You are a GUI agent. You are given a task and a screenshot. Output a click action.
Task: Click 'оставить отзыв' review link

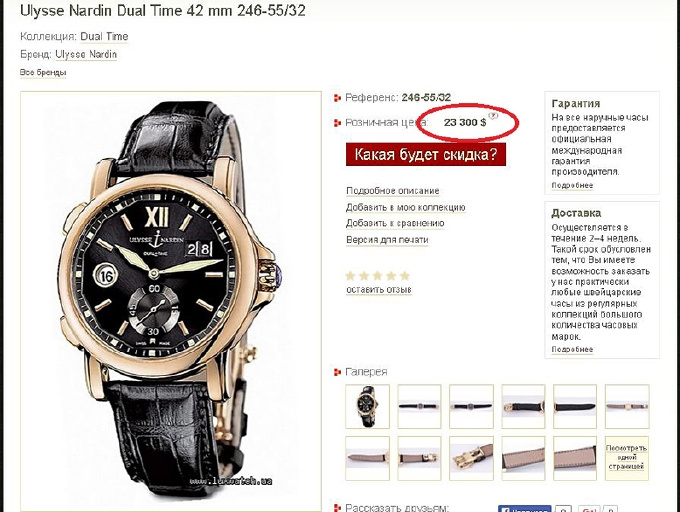pos(379,290)
